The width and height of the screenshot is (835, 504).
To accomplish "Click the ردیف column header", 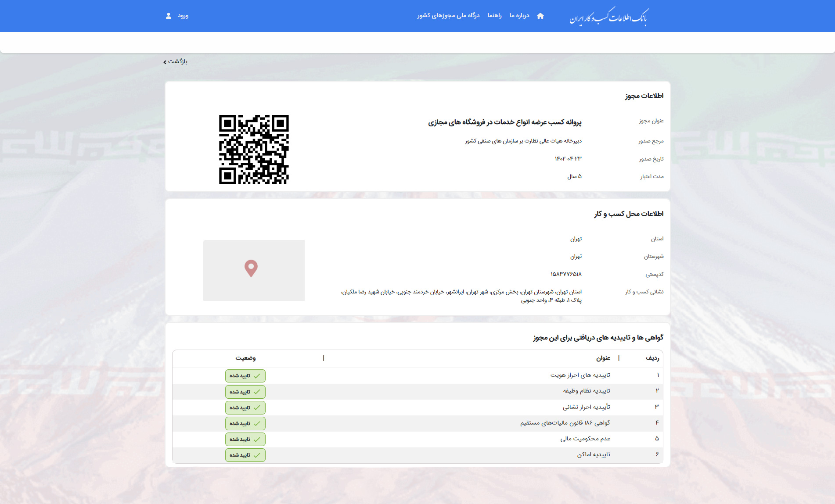I will 652,358.
